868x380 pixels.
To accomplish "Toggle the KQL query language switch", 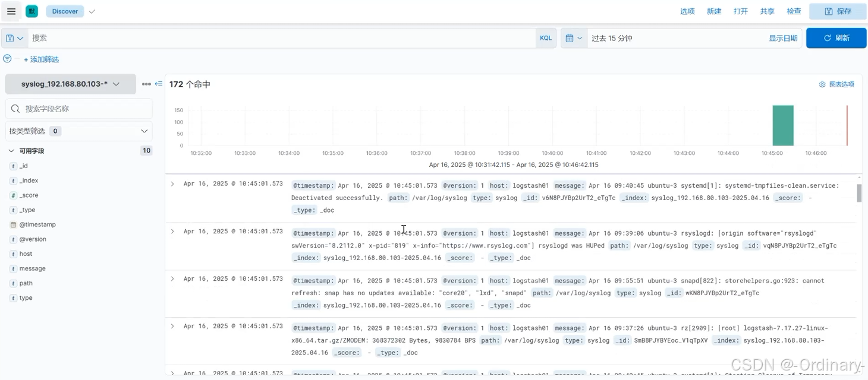I will (546, 38).
